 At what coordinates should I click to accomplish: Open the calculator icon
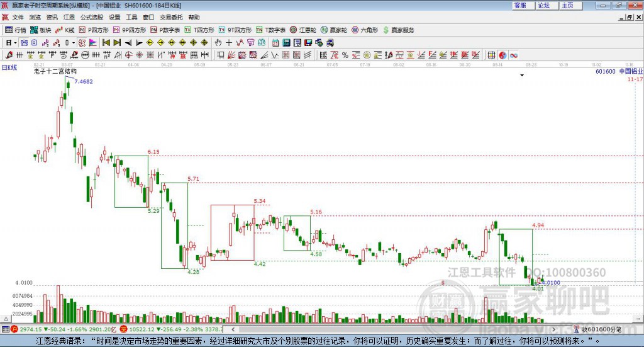[x=287, y=43]
